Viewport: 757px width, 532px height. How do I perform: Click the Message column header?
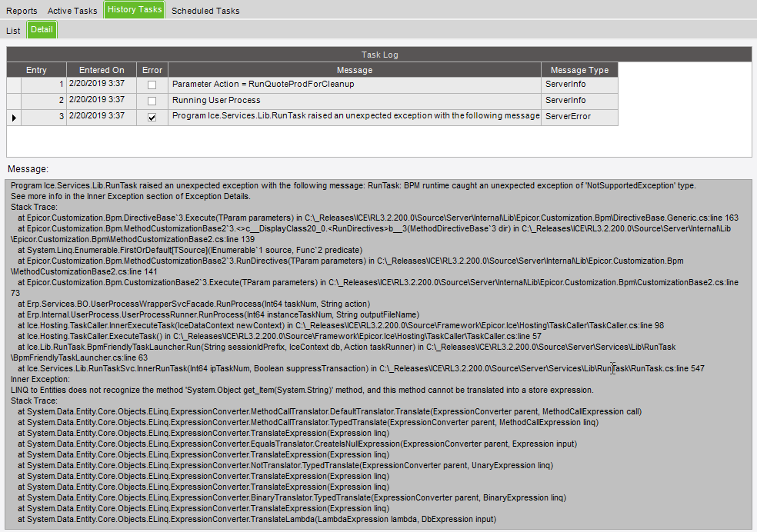(355, 70)
